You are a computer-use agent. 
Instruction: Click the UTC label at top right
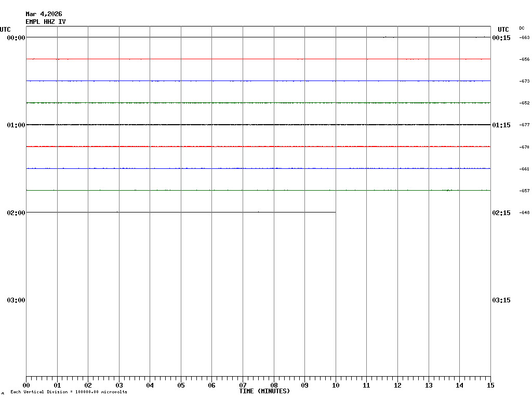click(503, 30)
